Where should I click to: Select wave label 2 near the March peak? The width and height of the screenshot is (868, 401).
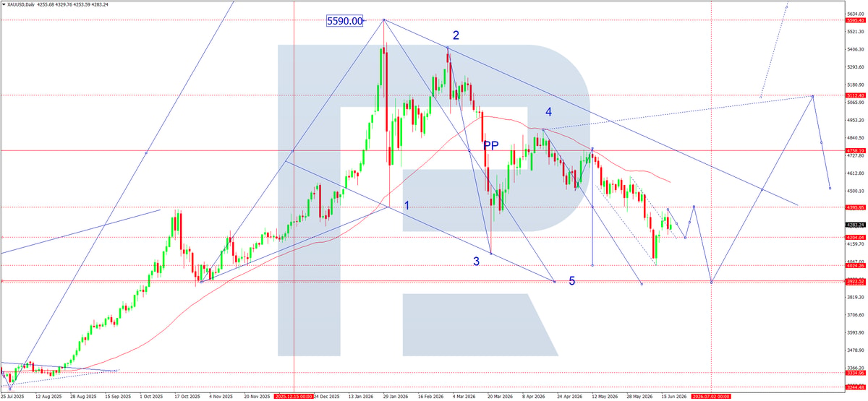click(x=456, y=35)
